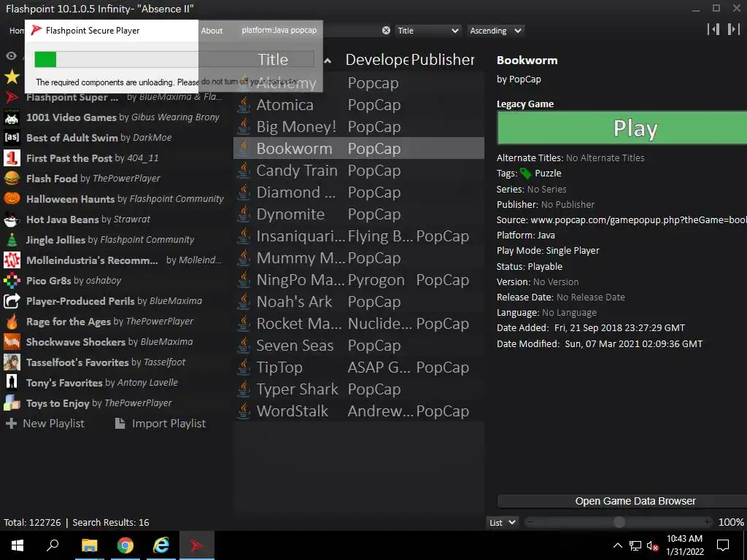The width and height of the screenshot is (747, 560).
Task: Collapse the right sidebar toggle icon
Action: tap(734, 29)
